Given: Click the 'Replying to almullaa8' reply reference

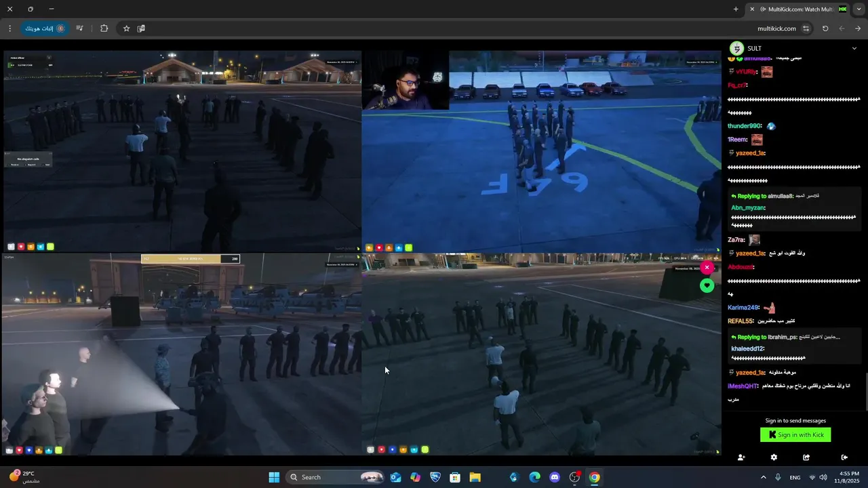Looking at the screenshot, I should [x=775, y=196].
